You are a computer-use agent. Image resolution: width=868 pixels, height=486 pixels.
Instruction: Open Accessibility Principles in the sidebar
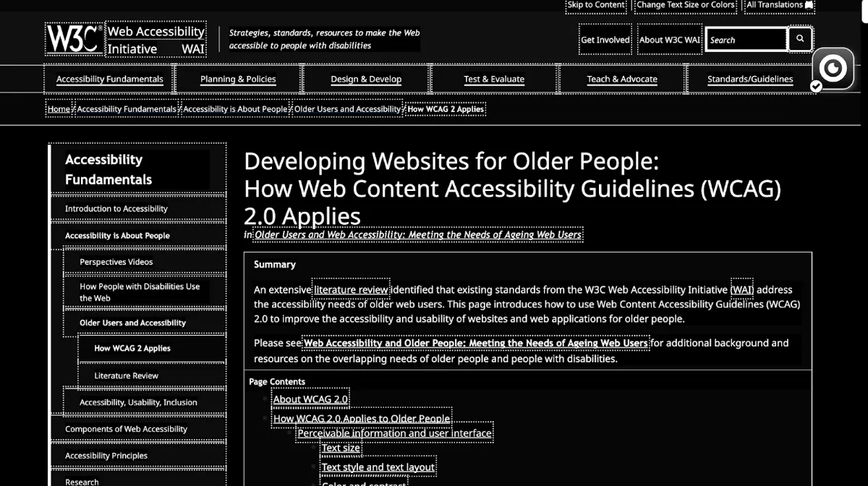(137, 456)
